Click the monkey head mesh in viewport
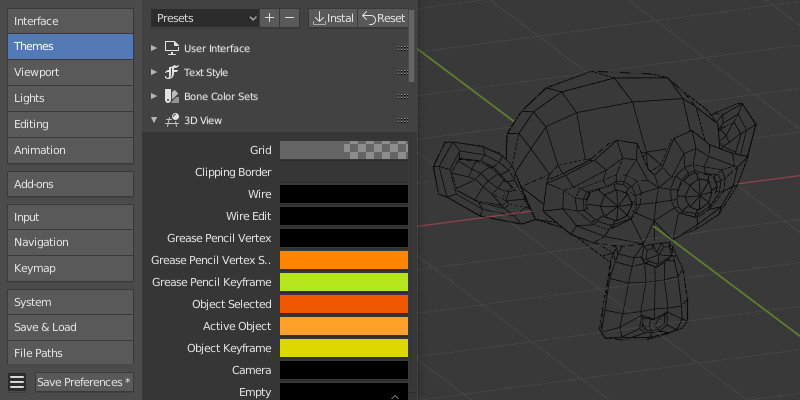Image resolution: width=800 pixels, height=400 pixels. coord(594,204)
